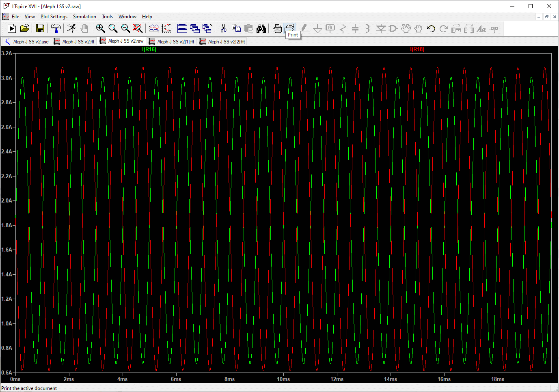Click the Halt hand icon
The height and width of the screenshot is (392, 559).
click(84, 28)
